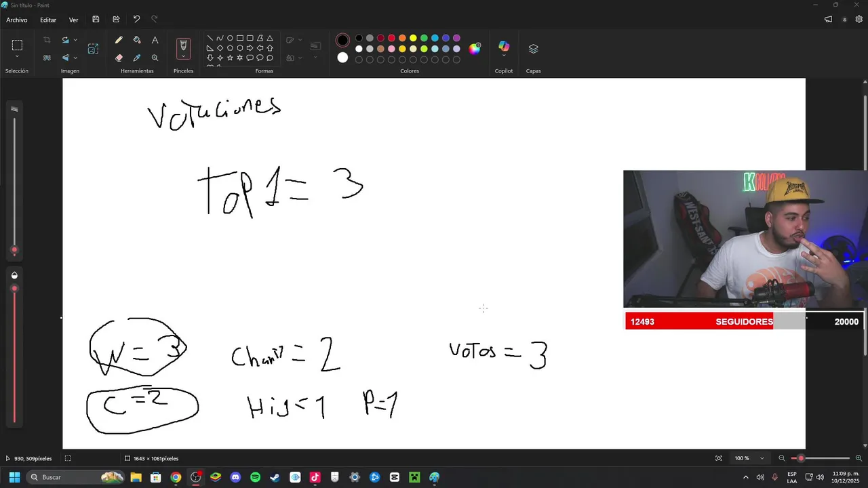This screenshot has height=488, width=868.
Task: Click the Share icon in title row
Action: pos(116,20)
